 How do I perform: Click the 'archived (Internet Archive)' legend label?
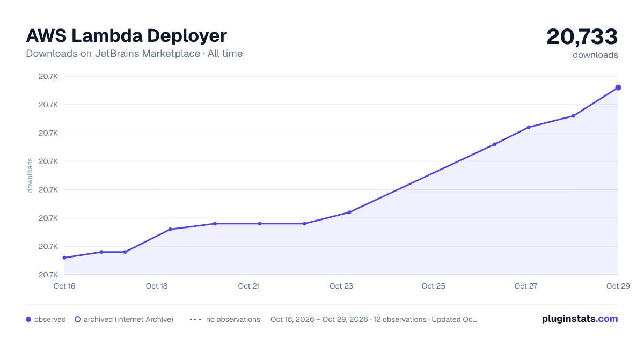pyautogui.click(x=128, y=319)
